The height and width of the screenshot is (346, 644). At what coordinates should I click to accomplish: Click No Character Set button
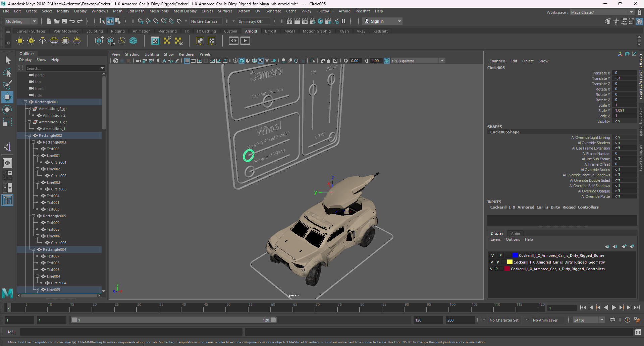click(x=504, y=320)
